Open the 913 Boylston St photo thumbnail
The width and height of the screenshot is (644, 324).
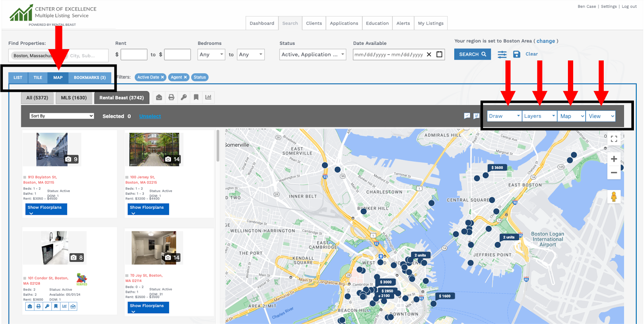click(52, 150)
